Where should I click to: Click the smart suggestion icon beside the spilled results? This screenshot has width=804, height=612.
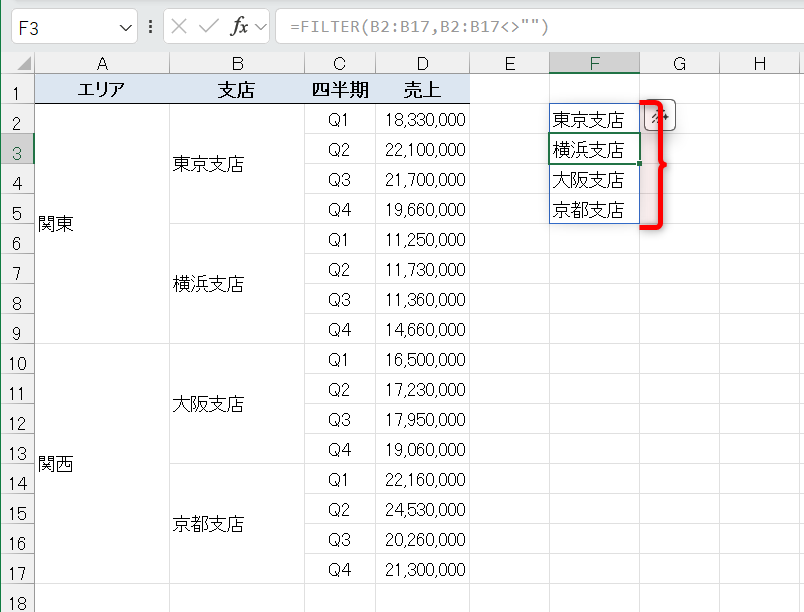coord(662,115)
